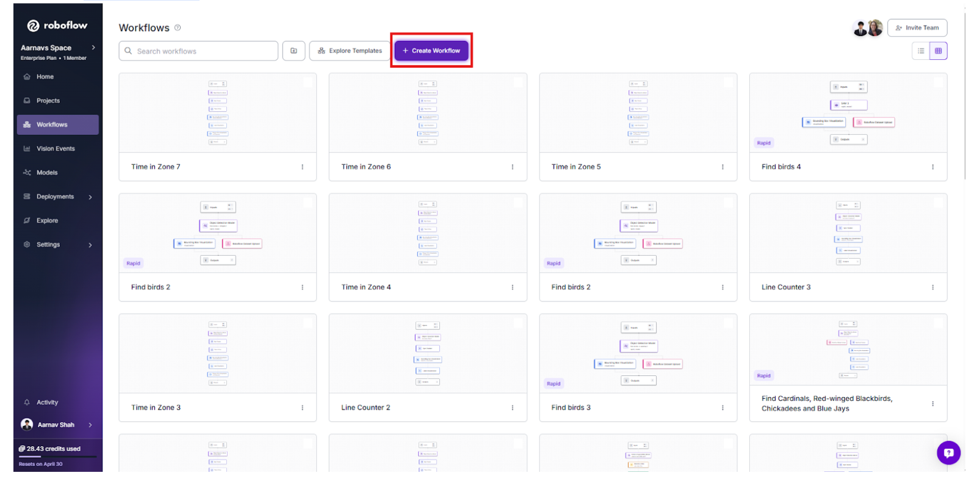The image size is (980, 492).
Task: Click Home house icon in sidebar
Action: click(x=27, y=77)
